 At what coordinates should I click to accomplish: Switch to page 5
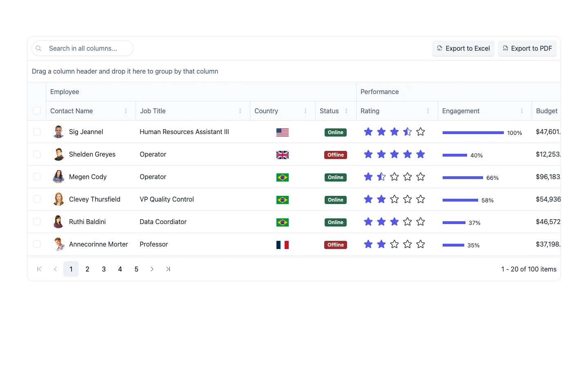136,269
